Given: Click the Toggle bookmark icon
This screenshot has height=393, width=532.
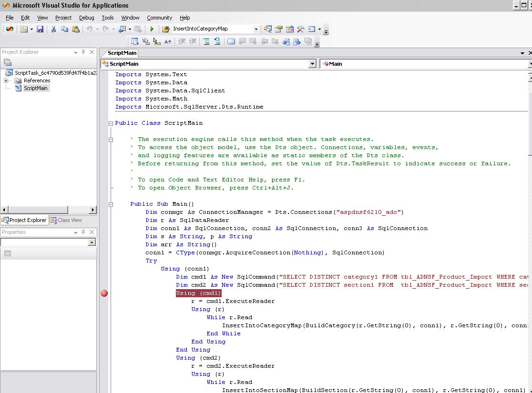Looking at the screenshot, I should 231,41.
